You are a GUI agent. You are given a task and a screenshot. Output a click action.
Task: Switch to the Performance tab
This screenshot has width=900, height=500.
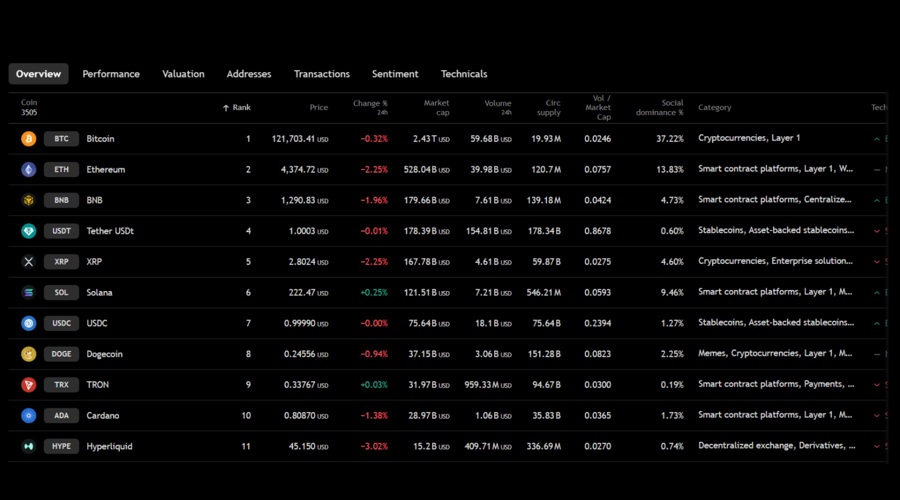coord(111,74)
